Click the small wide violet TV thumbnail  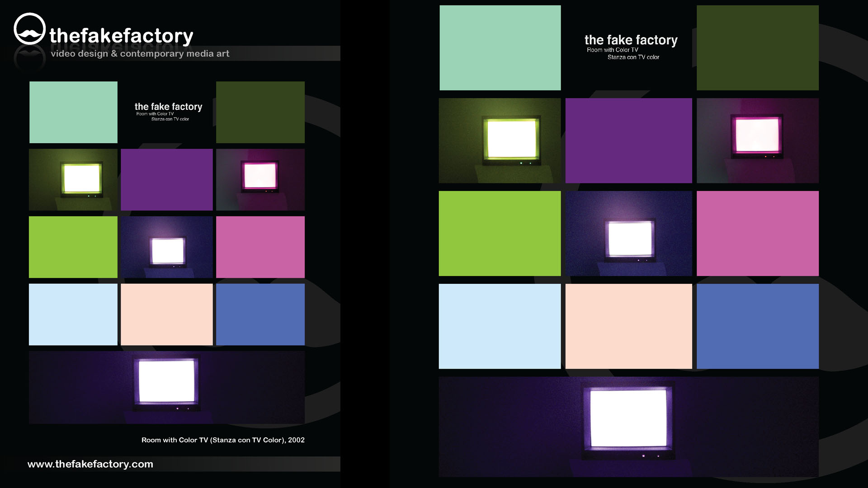coord(166,387)
